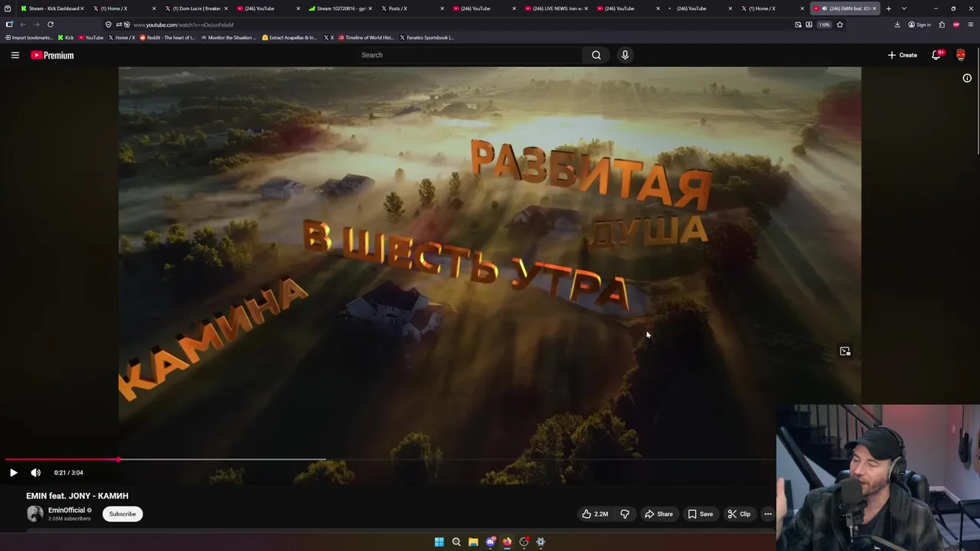
Task: Open site security shield icon
Action: [x=108, y=24]
